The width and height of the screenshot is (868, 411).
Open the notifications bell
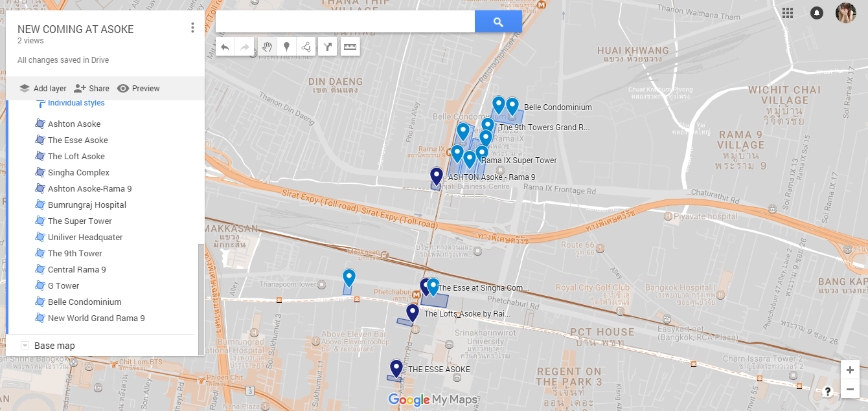click(x=817, y=13)
